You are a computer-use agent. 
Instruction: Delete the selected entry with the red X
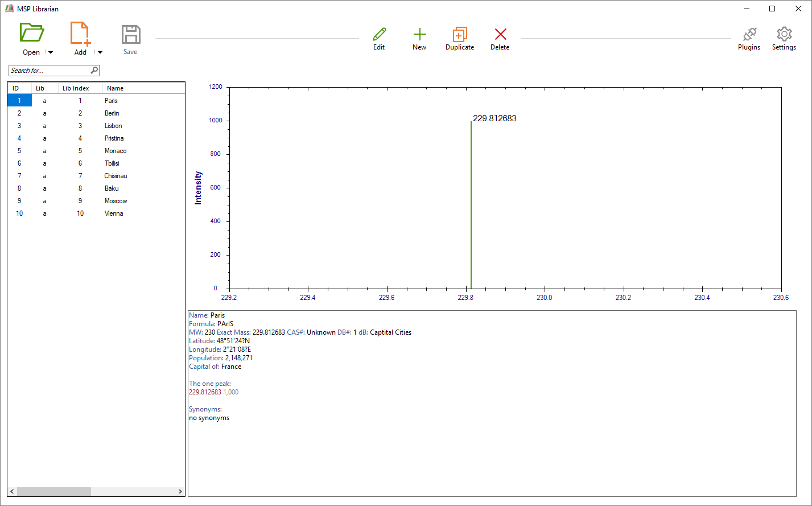(x=500, y=35)
